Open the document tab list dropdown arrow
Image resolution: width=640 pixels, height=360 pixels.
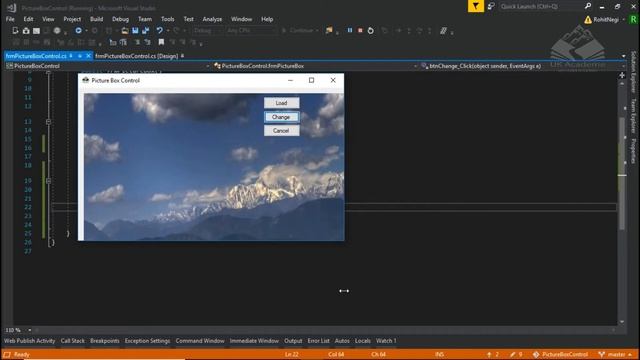pos(623,56)
